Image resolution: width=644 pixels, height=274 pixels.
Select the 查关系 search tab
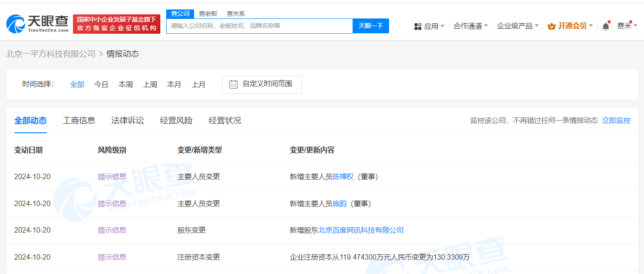point(236,13)
